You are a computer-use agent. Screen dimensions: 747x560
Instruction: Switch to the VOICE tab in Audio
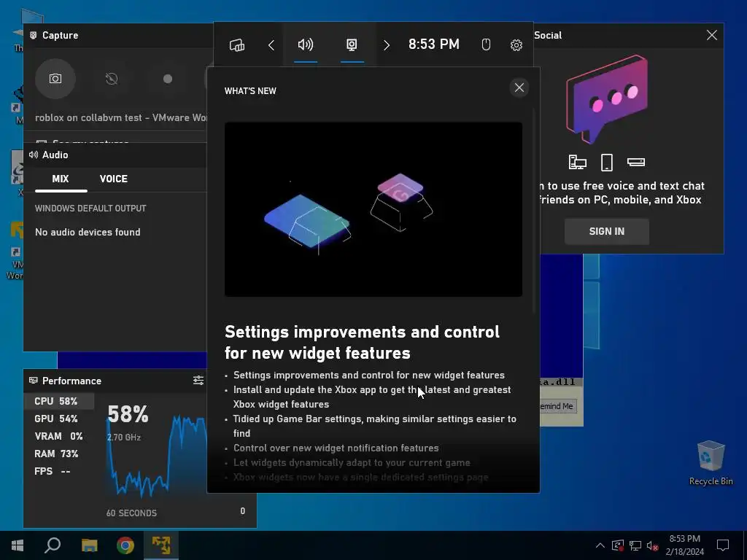[x=113, y=179]
